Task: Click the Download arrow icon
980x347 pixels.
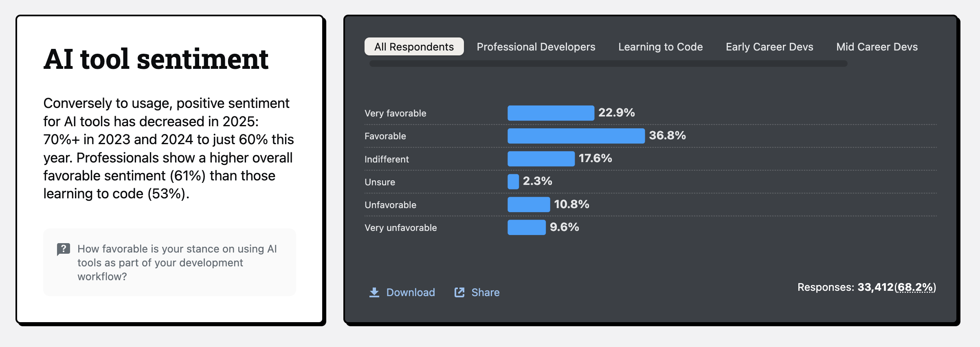Action: (x=374, y=292)
